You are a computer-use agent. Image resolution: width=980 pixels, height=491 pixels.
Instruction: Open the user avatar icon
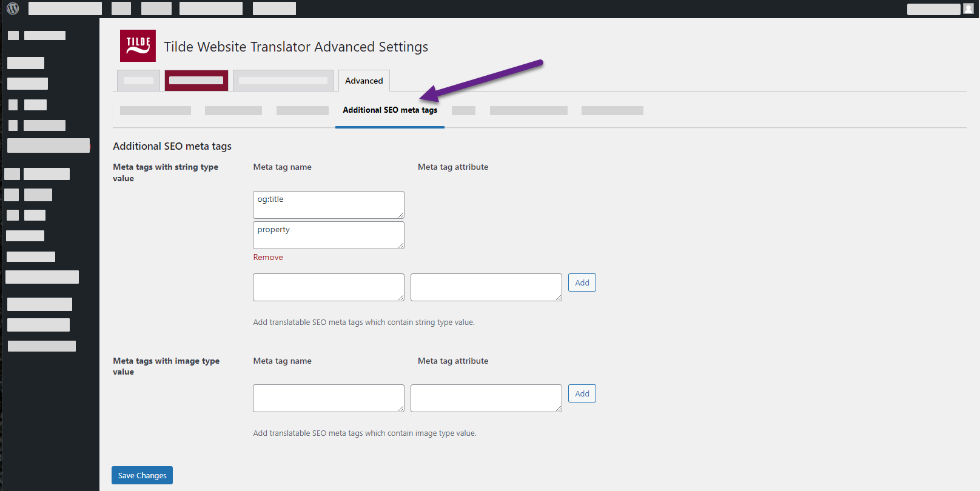[968, 8]
